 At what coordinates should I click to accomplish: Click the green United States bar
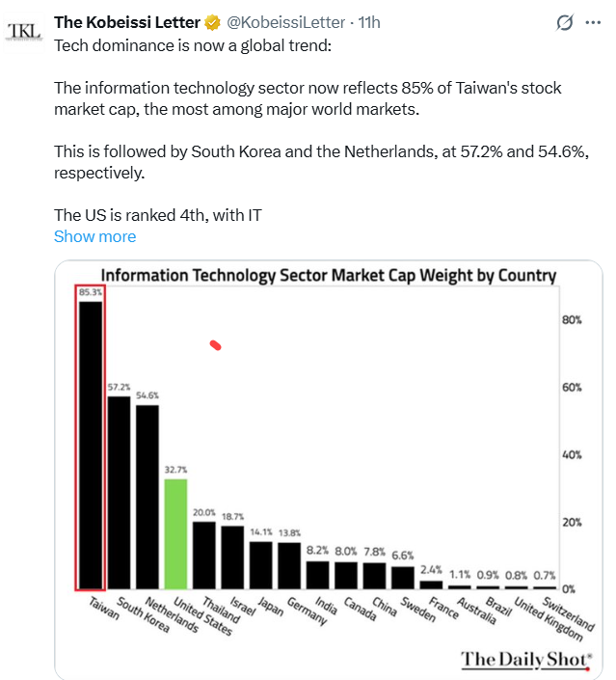point(175,533)
